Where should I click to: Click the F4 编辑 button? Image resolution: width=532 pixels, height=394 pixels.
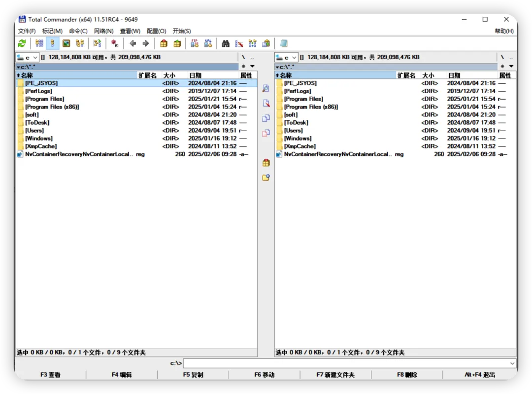pyautogui.click(x=122, y=375)
